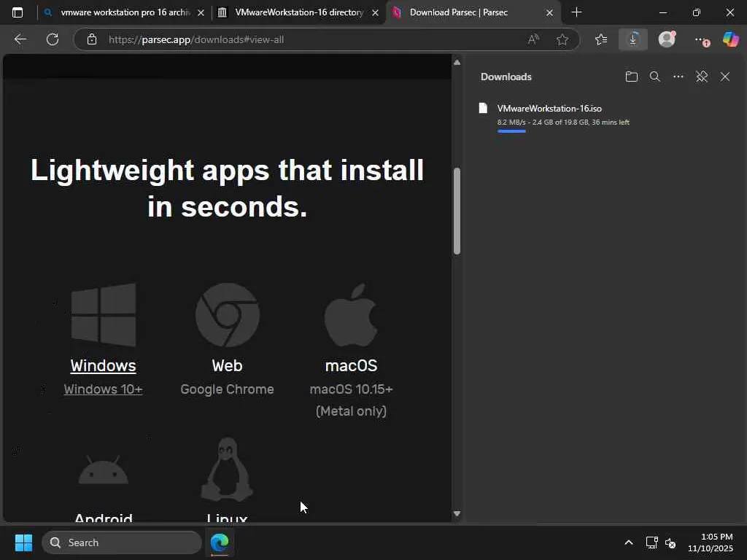Screen dimensions: 747x560
Task: Open the tab actions menu icon
Action: [x=18, y=12]
